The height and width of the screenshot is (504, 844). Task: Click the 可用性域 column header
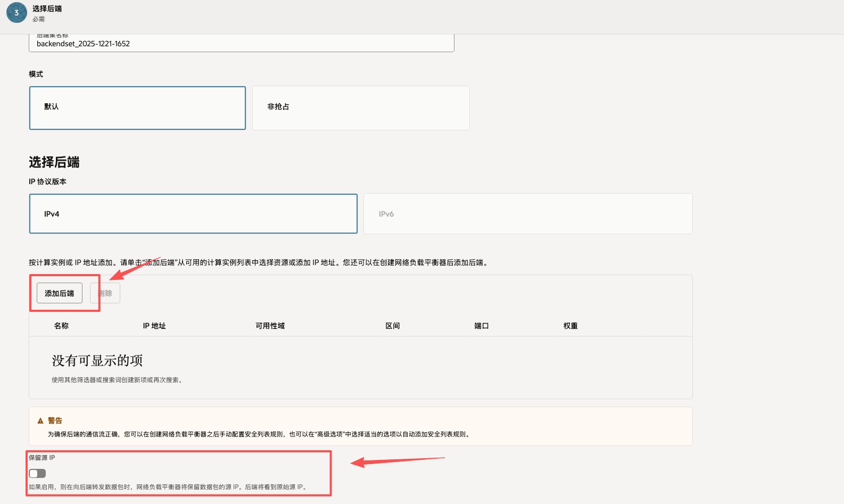(x=270, y=326)
